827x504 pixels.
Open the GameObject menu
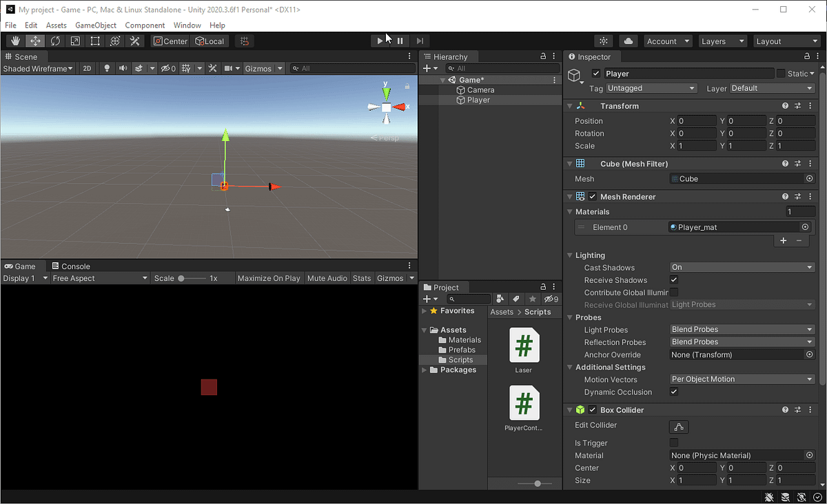(96, 25)
